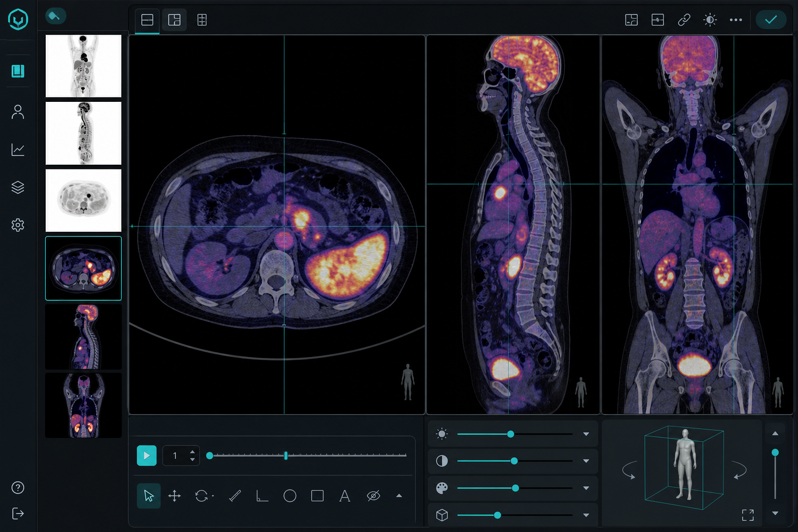The image size is (798, 532).
Task: Select the rotate tool
Action: [x=202, y=496]
